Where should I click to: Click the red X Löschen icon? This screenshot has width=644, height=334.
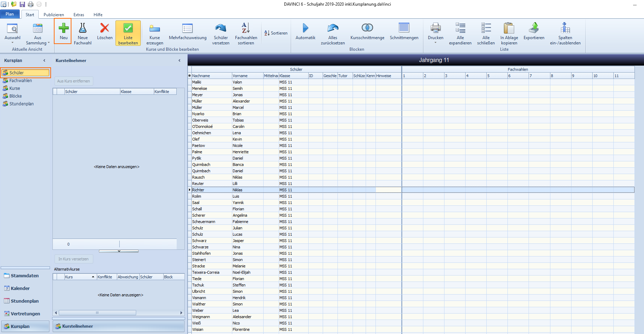pyautogui.click(x=105, y=28)
